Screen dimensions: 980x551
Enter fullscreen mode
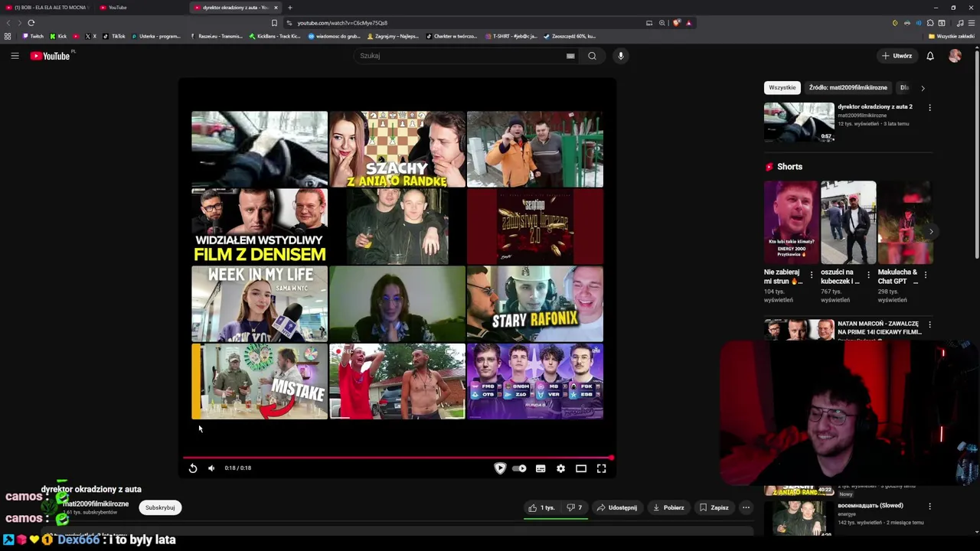[602, 468]
